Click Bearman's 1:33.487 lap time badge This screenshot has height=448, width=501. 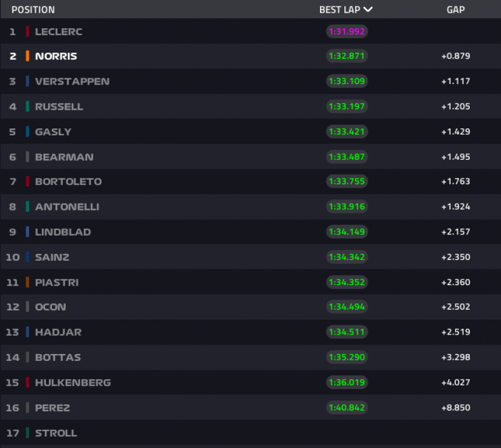(x=346, y=157)
